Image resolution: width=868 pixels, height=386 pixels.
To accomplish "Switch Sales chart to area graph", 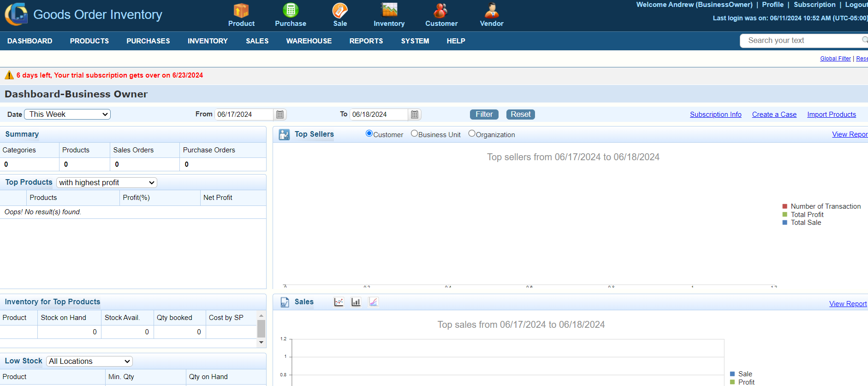I will 373,302.
